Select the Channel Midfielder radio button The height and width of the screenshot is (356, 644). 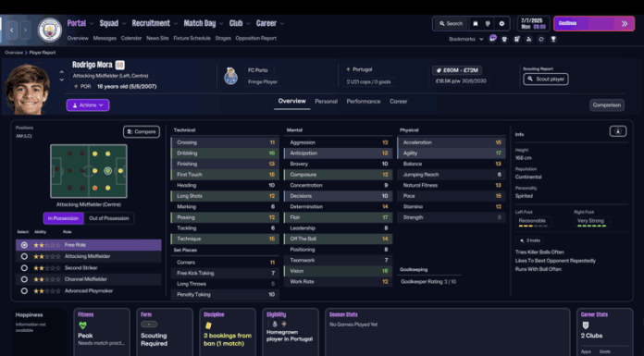[24, 279]
